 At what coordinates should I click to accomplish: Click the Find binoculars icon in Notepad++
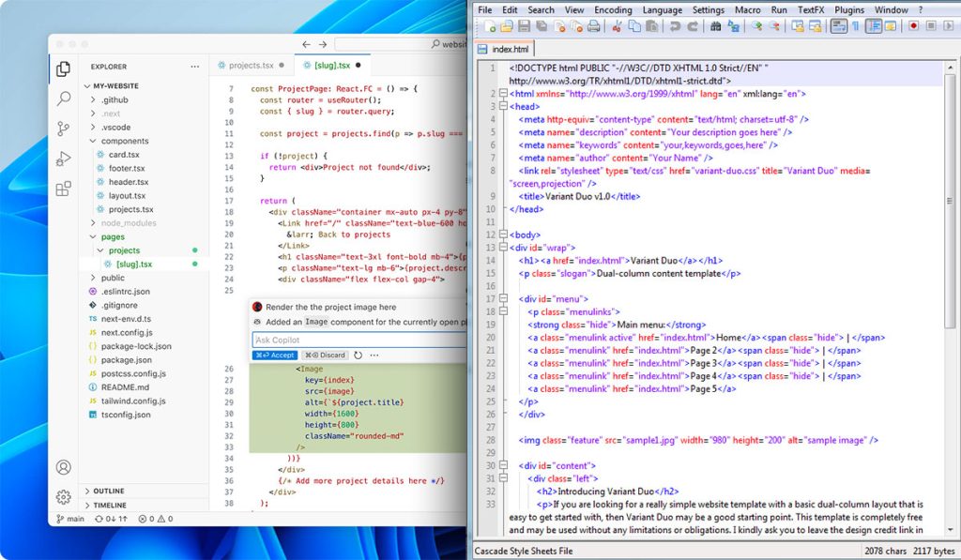[715, 25]
